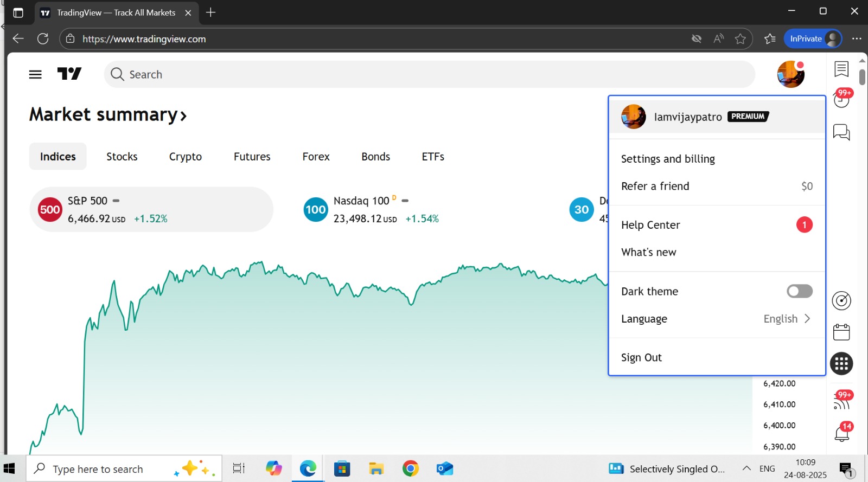Screen dimensions: 868x482
Task: Open the notifications bell icon
Action: pos(841,433)
